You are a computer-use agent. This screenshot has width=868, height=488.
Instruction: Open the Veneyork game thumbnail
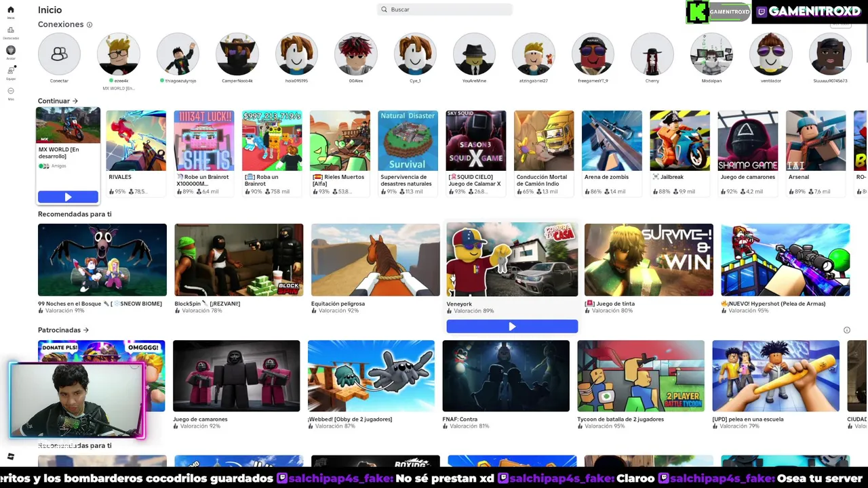coord(512,260)
